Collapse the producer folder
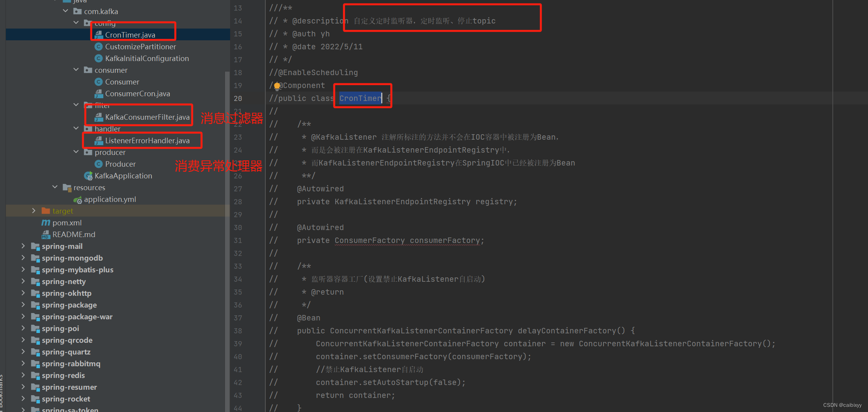This screenshot has width=868, height=412. (x=76, y=152)
